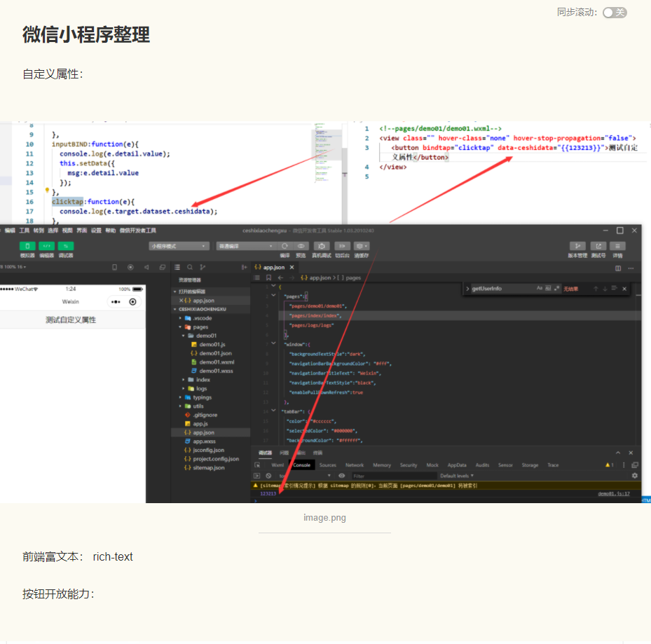Click the simulator mute speaker icon

coord(146,268)
